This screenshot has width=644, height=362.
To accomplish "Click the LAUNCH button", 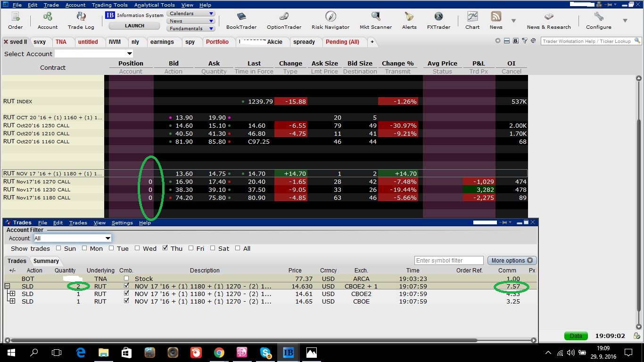I will (x=135, y=26).
